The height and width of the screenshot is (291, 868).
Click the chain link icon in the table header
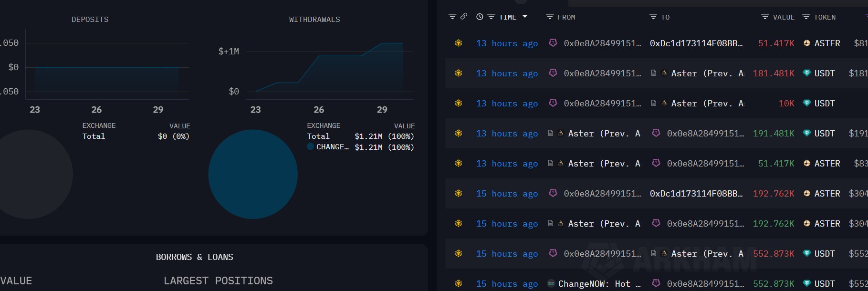[x=464, y=16]
